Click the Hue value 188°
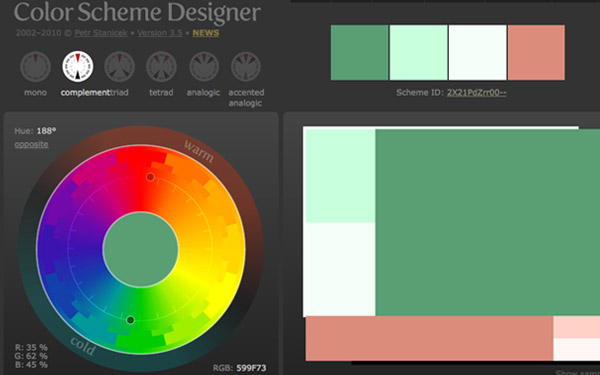600x375 pixels. point(46,131)
